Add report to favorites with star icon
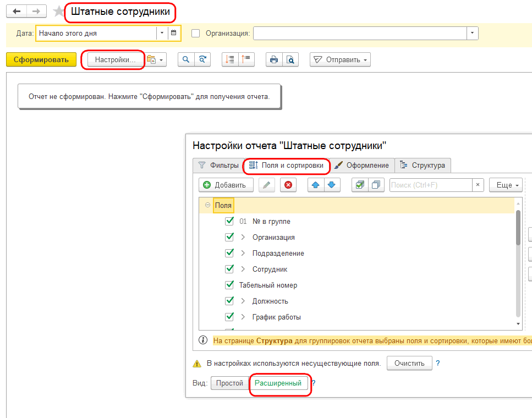532x418 pixels. [x=59, y=11]
